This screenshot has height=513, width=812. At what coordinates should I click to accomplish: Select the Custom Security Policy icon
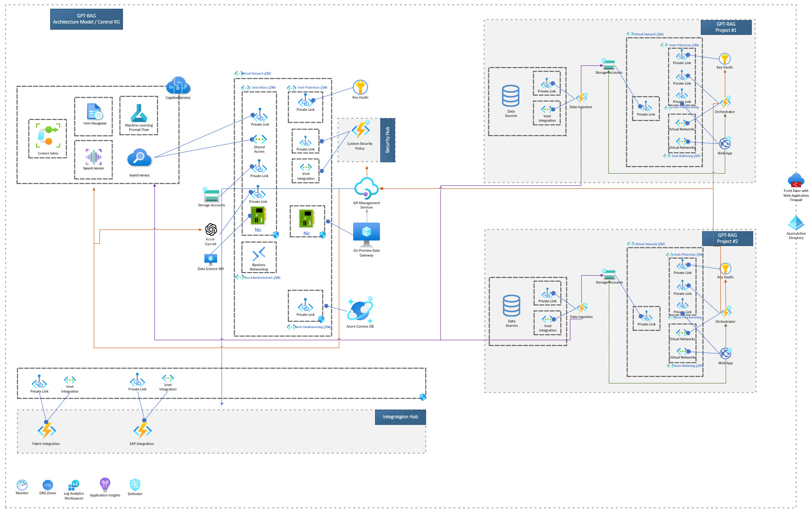[x=361, y=130]
